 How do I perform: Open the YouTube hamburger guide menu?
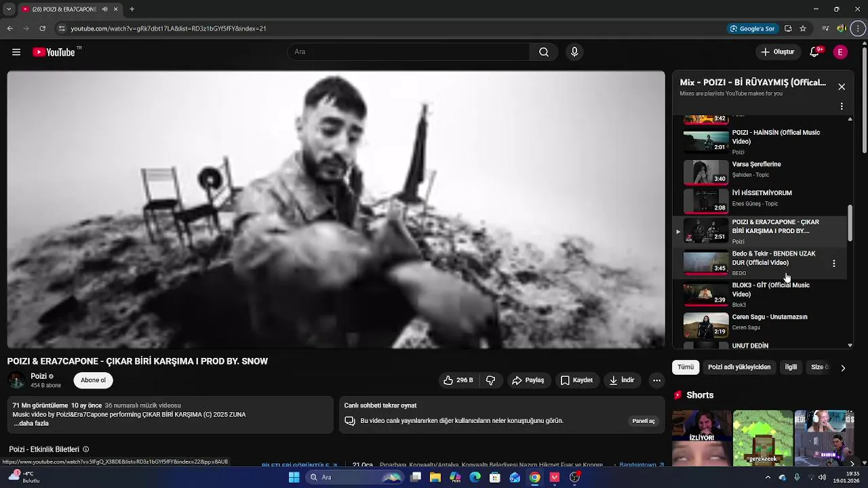(x=16, y=52)
